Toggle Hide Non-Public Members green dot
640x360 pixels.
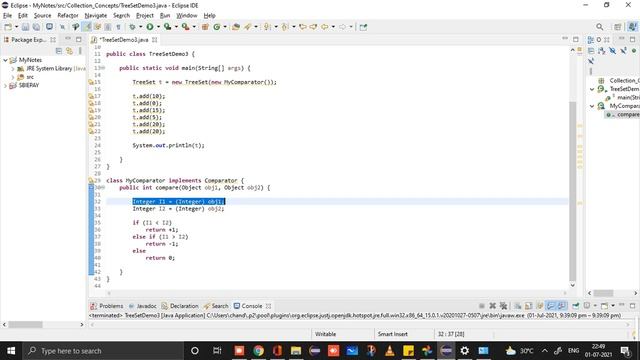pos(634,51)
